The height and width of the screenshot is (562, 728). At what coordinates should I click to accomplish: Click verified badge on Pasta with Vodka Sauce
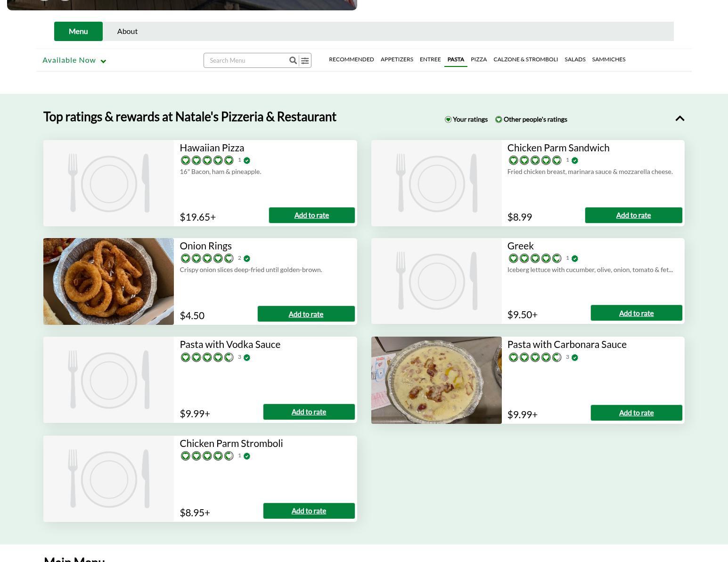247,357
